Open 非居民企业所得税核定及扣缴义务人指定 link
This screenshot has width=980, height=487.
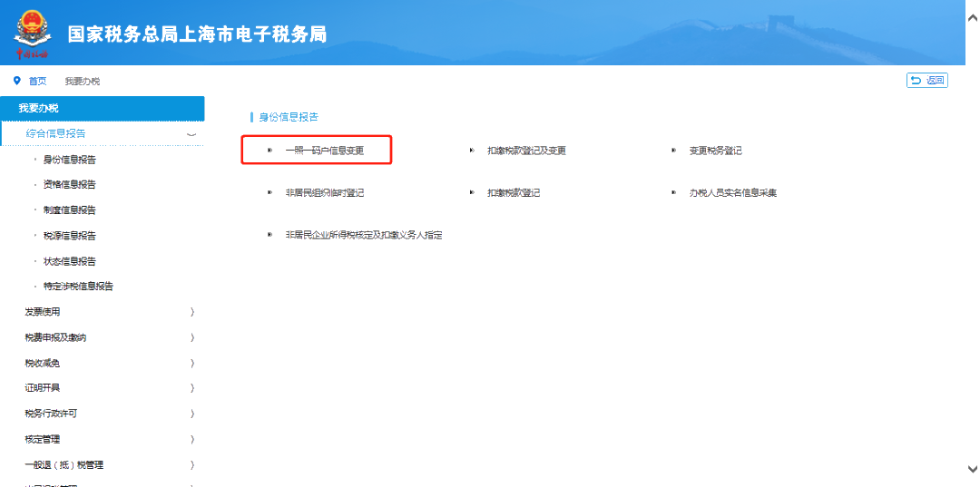(x=364, y=236)
